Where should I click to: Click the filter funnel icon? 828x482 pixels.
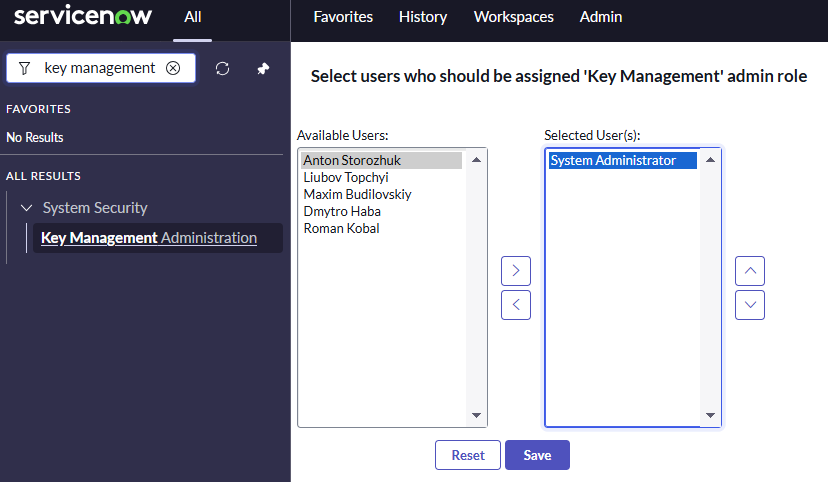pos(25,68)
